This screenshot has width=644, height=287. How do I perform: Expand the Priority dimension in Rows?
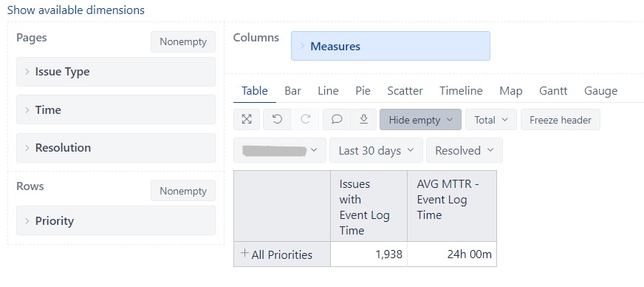click(x=116, y=221)
